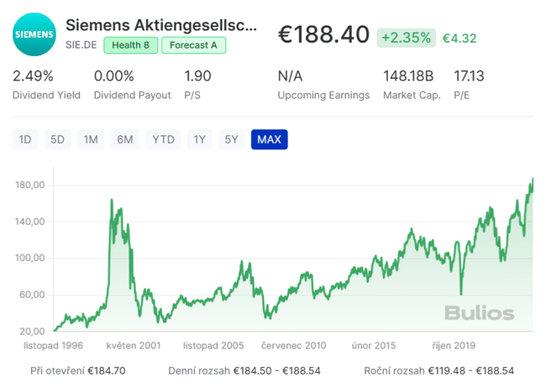Click the Health 8 badge

(x=130, y=44)
